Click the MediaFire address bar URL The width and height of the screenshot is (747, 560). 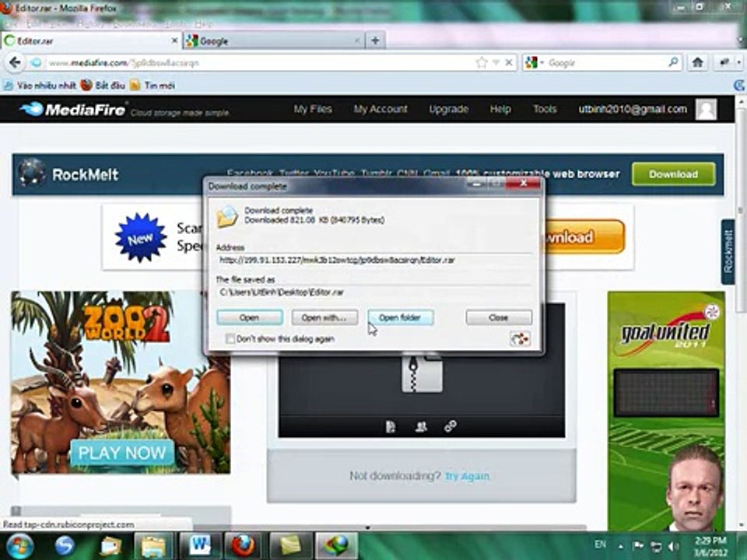click(x=258, y=63)
